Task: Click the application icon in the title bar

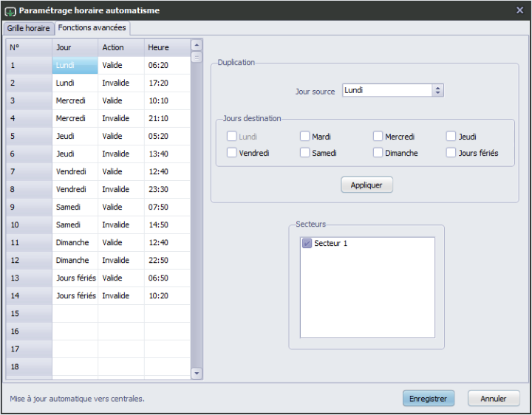Action: pos(10,11)
